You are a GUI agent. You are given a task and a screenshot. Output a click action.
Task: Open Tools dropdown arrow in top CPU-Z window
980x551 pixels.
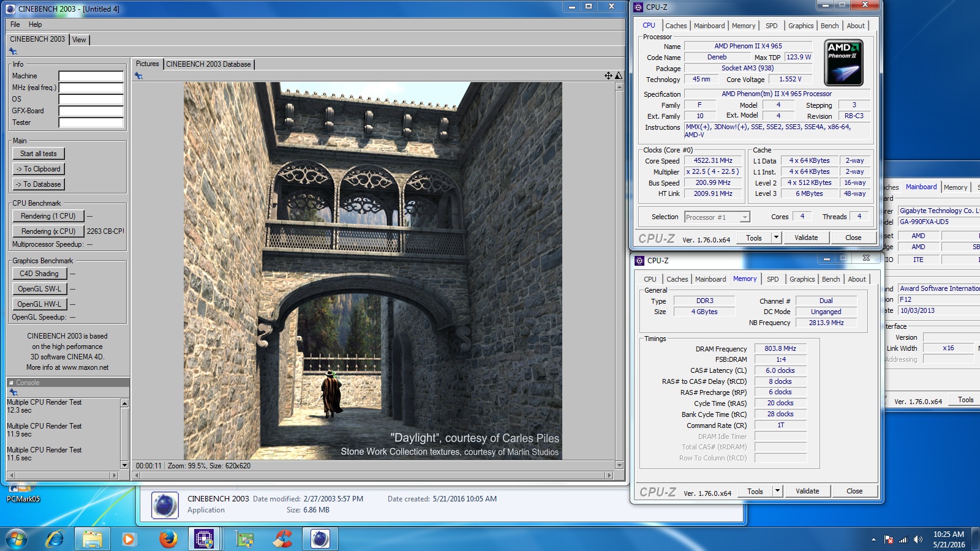(x=776, y=238)
